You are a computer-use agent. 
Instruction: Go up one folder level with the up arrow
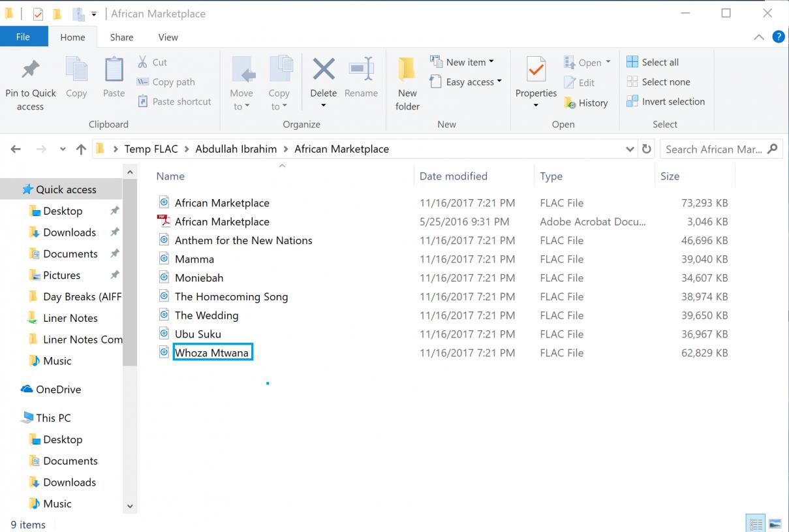[81, 149]
